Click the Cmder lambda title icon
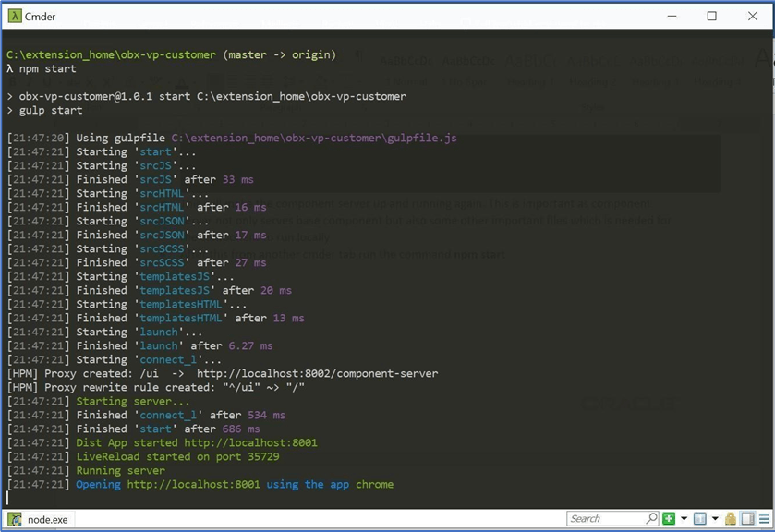The image size is (775, 532). 15,17
